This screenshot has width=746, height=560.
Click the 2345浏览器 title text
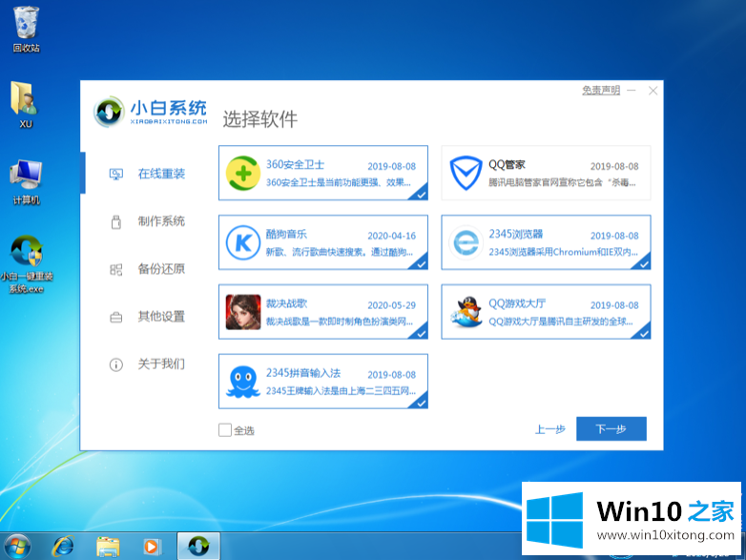tap(516, 234)
